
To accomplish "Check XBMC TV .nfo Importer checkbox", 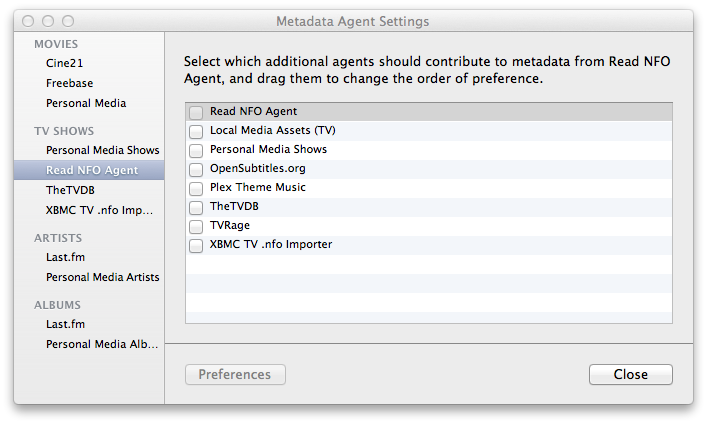I will (196, 245).
